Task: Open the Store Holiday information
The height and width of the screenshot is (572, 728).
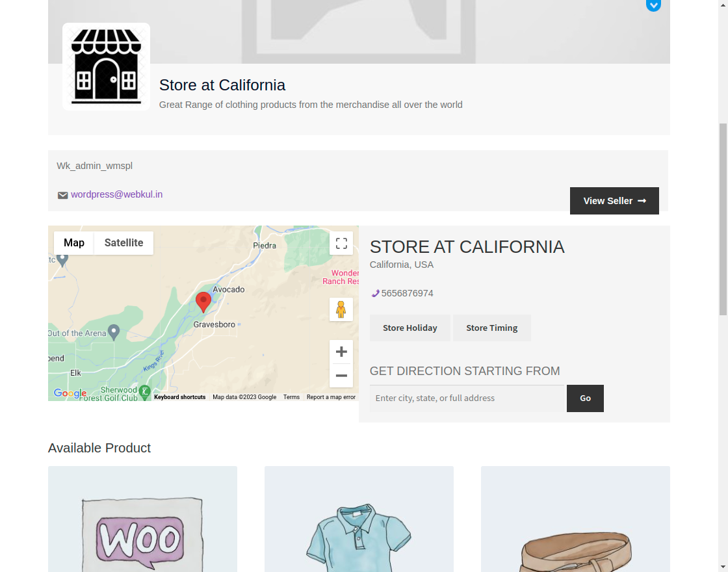Action: (x=410, y=328)
